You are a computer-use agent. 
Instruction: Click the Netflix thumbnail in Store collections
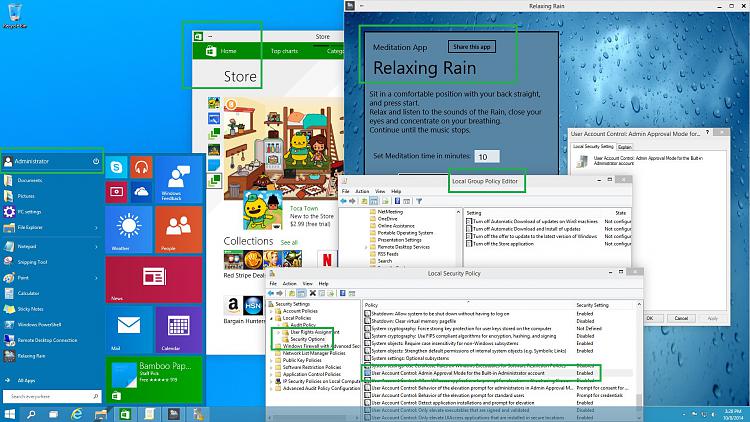click(327, 259)
